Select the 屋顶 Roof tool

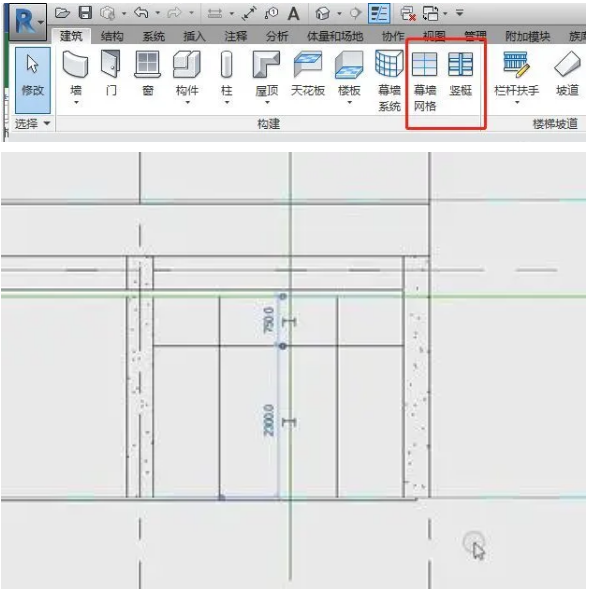pos(267,74)
